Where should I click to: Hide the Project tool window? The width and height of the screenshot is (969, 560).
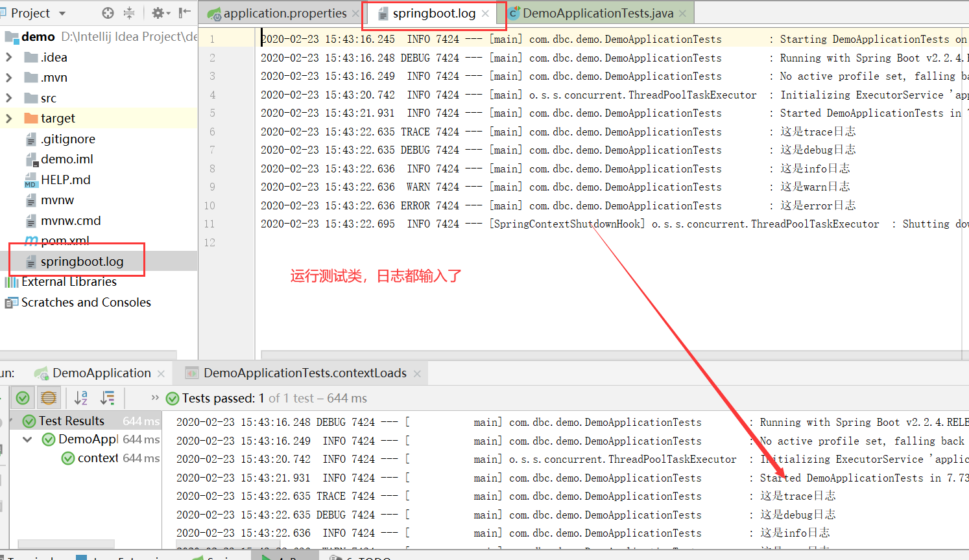[185, 13]
